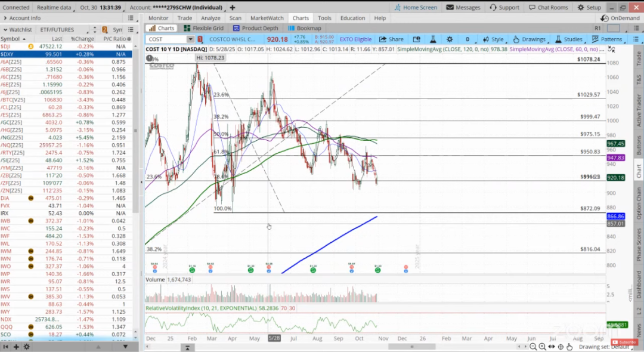Click the chart menu icon right of Patterns
644x352 pixels.
tap(636, 39)
